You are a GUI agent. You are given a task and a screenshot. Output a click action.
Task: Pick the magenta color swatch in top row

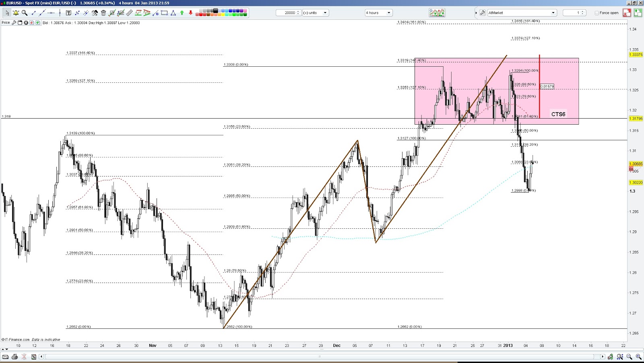245,11
